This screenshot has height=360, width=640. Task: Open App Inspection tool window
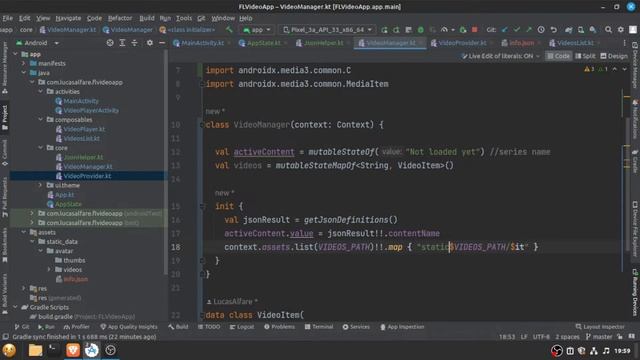(402, 327)
